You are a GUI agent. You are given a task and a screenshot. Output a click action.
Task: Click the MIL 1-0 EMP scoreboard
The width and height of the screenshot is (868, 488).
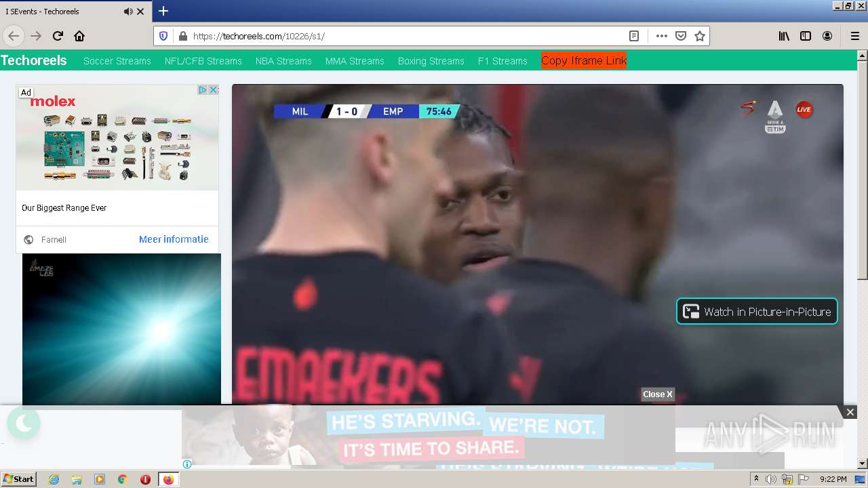coord(367,111)
